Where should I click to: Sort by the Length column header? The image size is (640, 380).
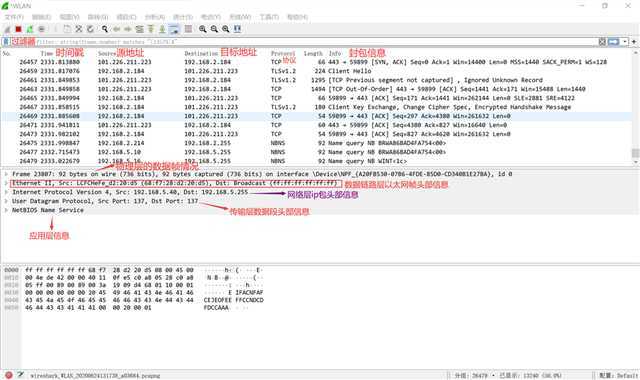(313, 53)
